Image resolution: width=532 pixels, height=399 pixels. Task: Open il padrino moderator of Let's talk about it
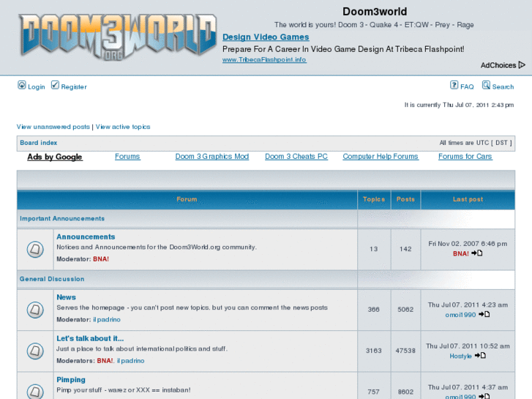pos(131,361)
